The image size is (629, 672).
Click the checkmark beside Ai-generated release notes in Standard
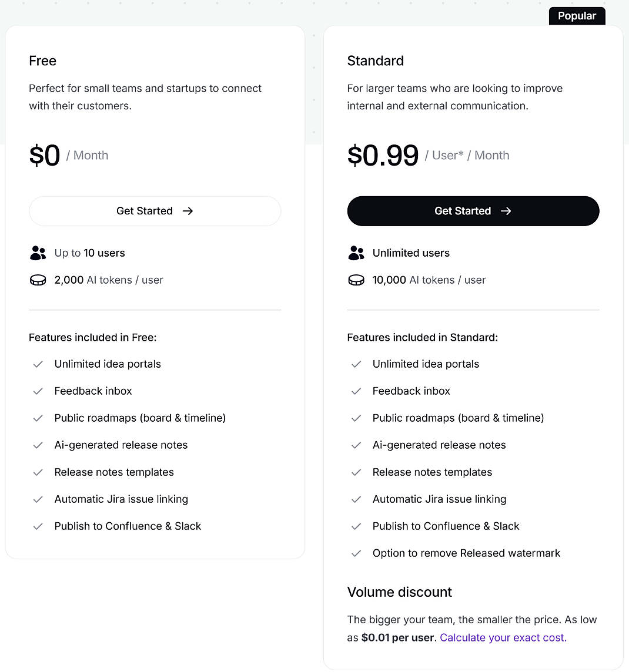click(356, 445)
